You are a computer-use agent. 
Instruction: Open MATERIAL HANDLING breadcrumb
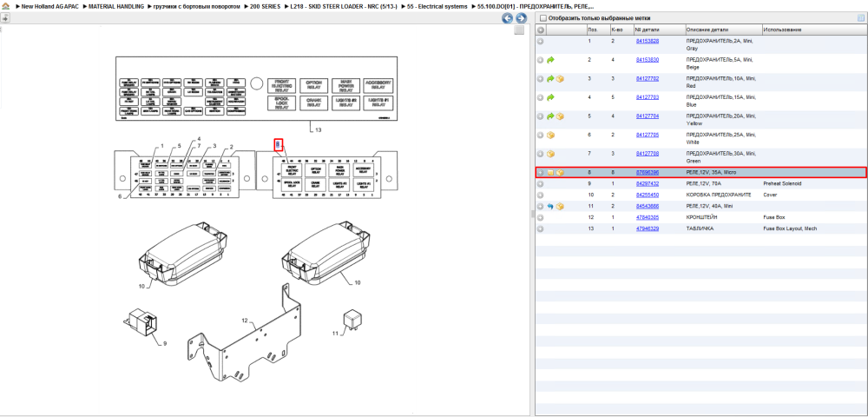click(x=115, y=6)
